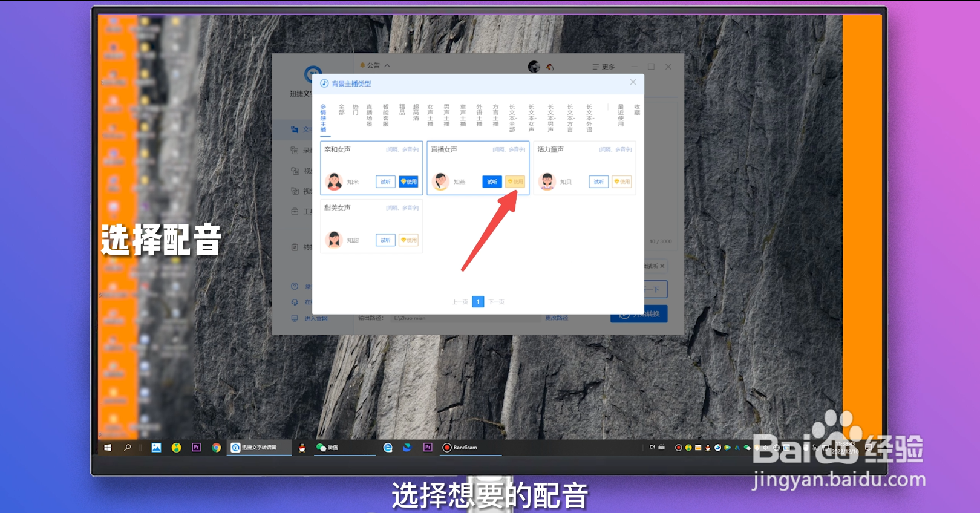Click the user avatar in main window header
The image size is (980, 513).
coord(534,67)
